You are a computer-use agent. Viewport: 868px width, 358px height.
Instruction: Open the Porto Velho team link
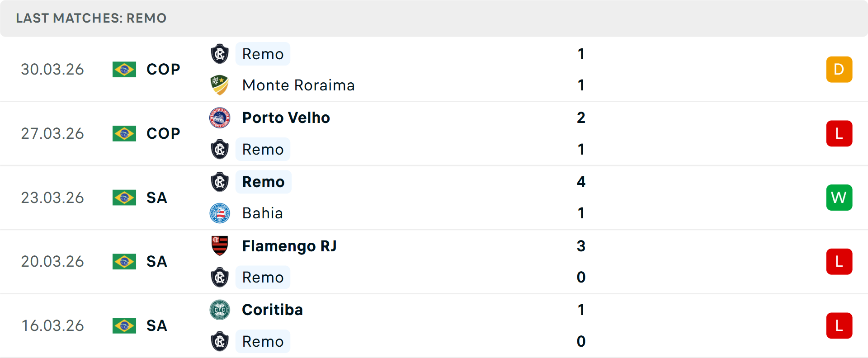point(286,118)
